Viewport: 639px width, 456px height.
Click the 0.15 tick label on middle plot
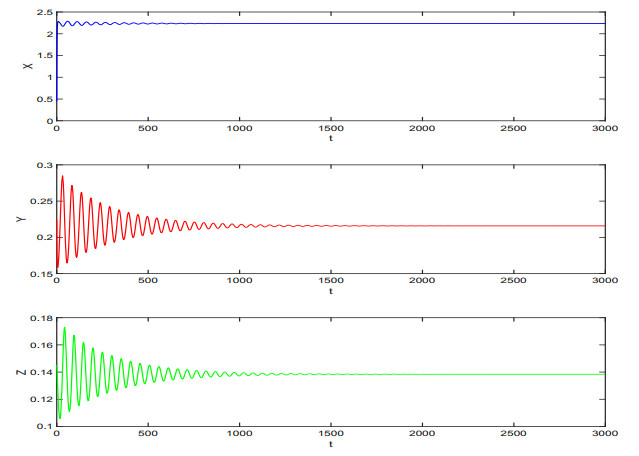(x=41, y=273)
